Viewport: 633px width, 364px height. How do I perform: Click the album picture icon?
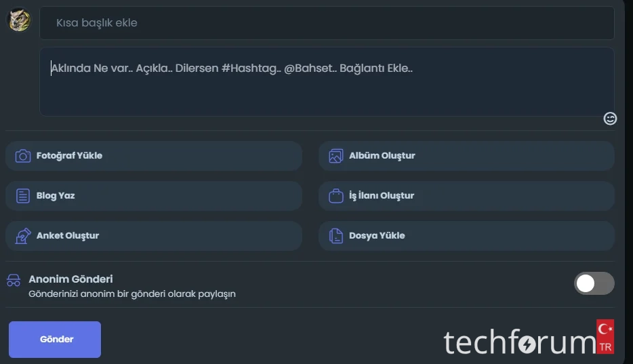[x=335, y=156]
